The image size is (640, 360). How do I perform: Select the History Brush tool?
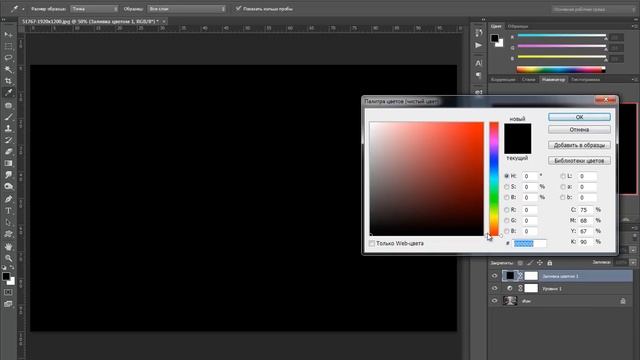click(x=8, y=140)
